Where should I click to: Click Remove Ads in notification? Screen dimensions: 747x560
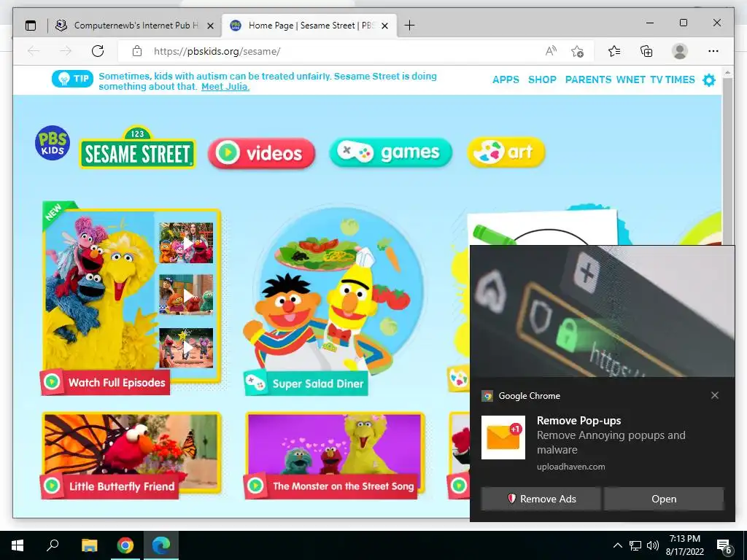pyautogui.click(x=541, y=499)
